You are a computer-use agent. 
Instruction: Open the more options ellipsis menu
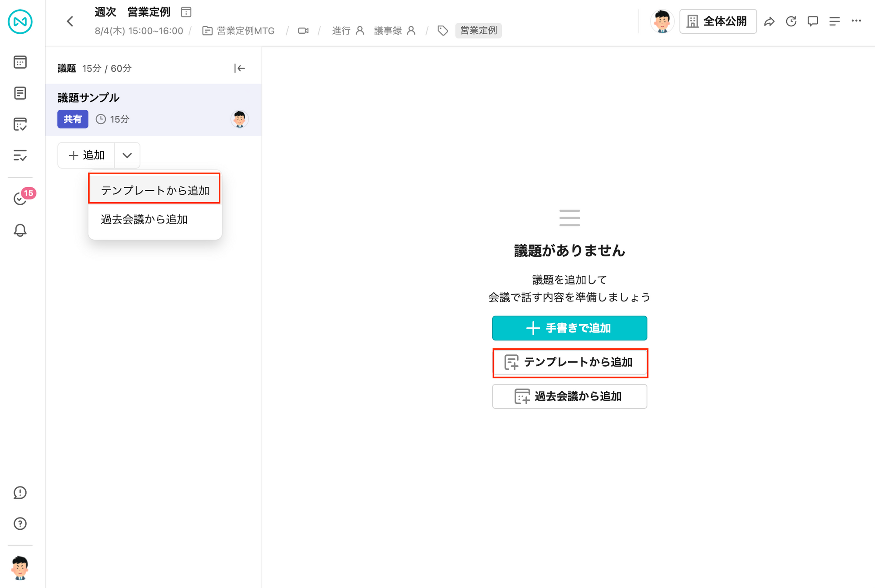[856, 21]
